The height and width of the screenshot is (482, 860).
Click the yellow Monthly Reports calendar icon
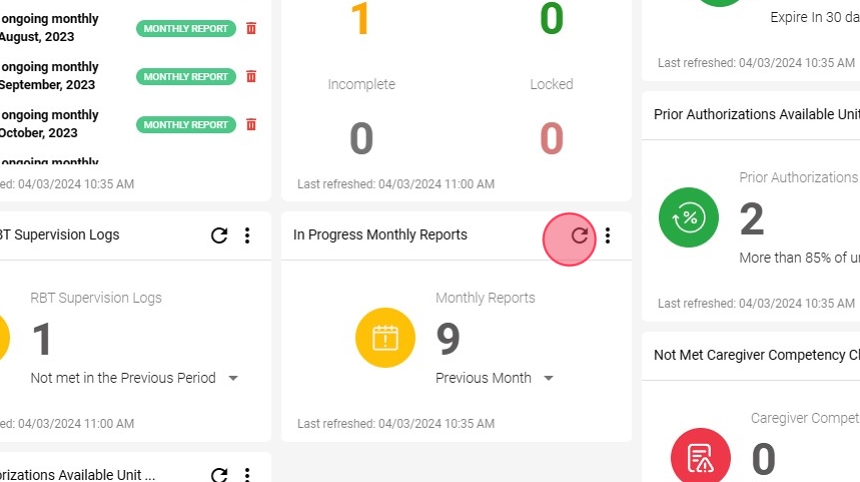coord(385,338)
